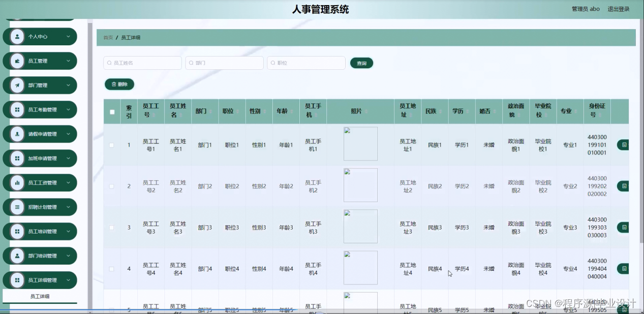Open the broken photo of 员工姓名1
Image resolution: width=644 pixels, height=314 pixels.
[x=360, y=144]
